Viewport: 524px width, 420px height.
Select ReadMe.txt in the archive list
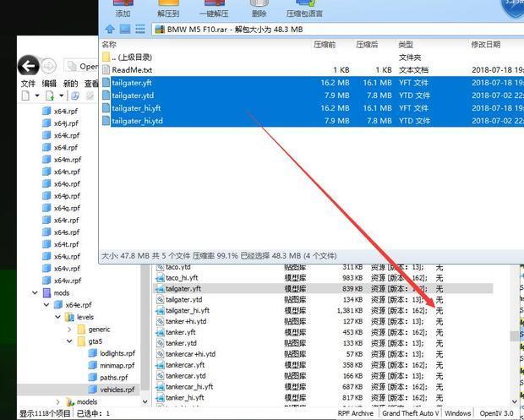tap(132, 70)
